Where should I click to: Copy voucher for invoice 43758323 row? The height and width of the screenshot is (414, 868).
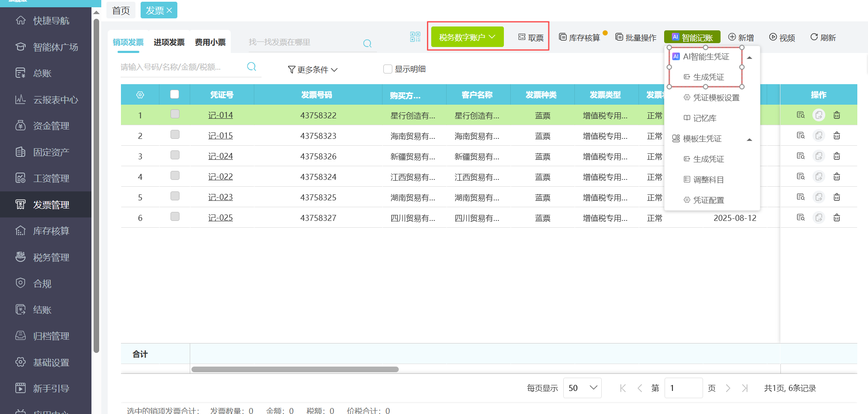(x=818, y=135)
